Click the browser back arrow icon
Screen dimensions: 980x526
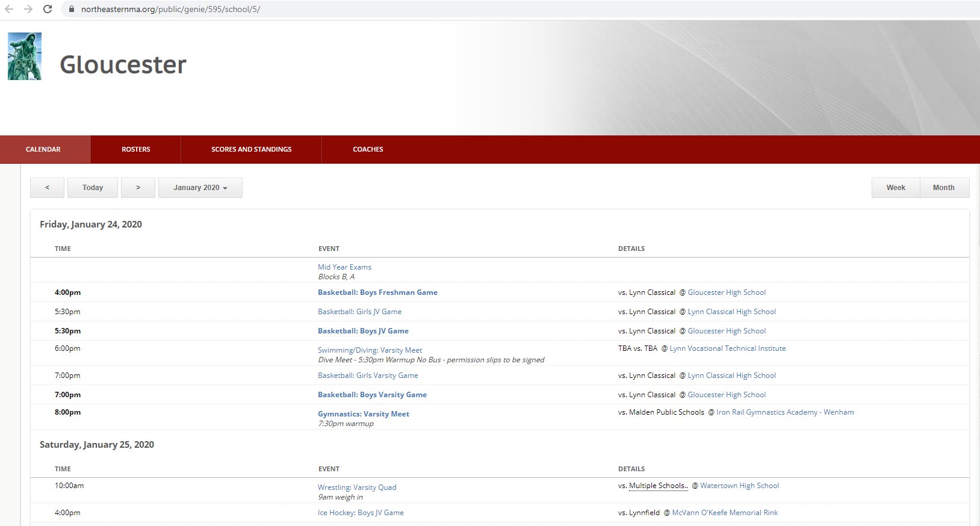pos(9,9)
